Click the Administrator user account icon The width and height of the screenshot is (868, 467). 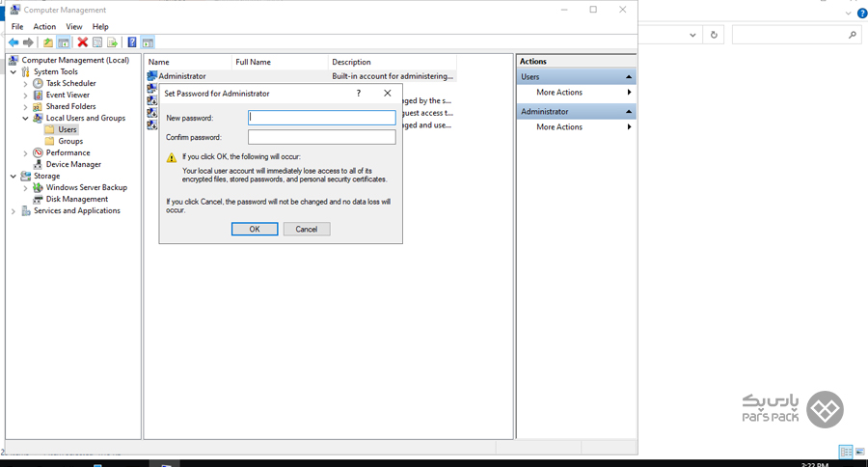tap(151, 76)
